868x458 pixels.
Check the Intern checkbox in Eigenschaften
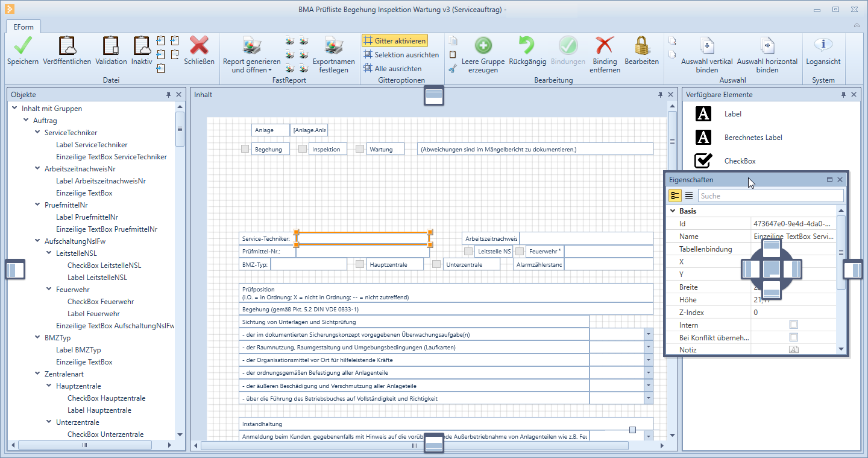(x=794, y=325)
